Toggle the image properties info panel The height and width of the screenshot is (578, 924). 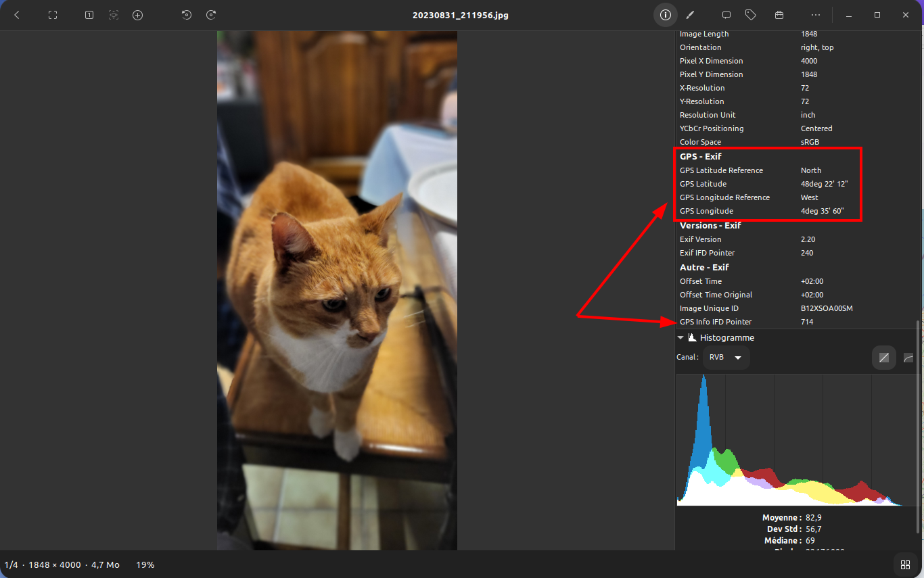[x=666, y=15]
